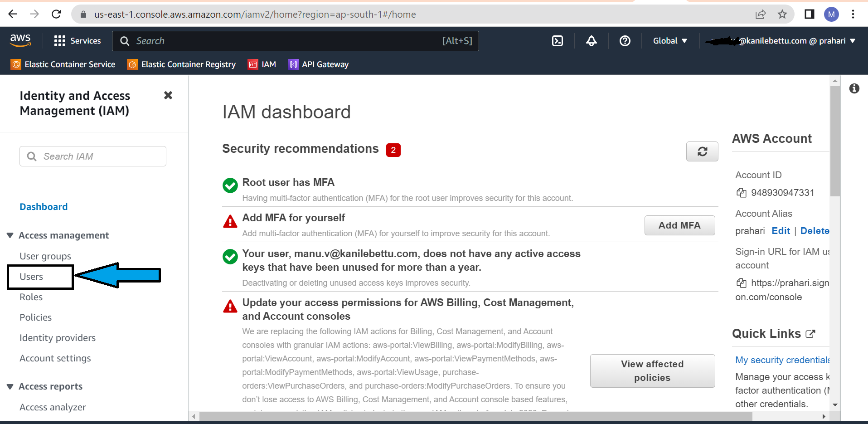
Task: Click the info icon at right edge
Action: click(x=854, y=88)
